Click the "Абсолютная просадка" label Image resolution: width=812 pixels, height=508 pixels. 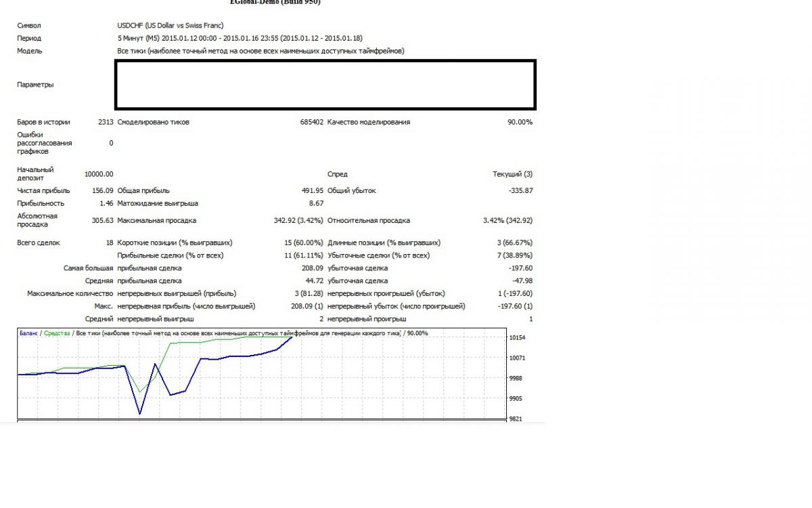[37, 220]
